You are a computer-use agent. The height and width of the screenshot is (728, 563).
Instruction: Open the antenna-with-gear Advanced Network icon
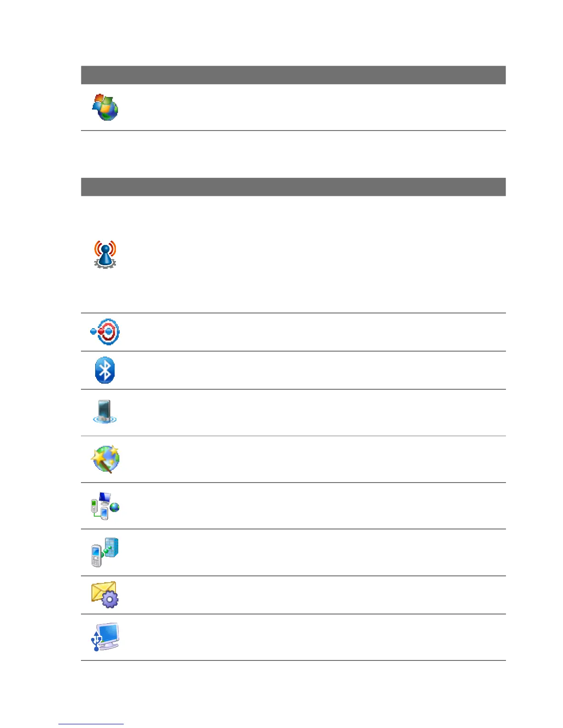pos(105,254)
